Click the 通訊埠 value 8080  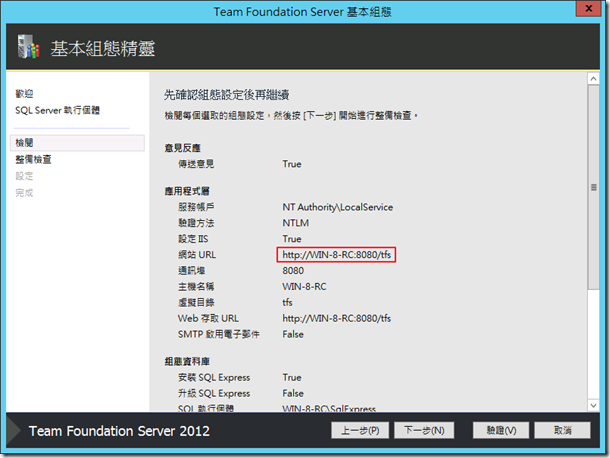tap(293, 271)
